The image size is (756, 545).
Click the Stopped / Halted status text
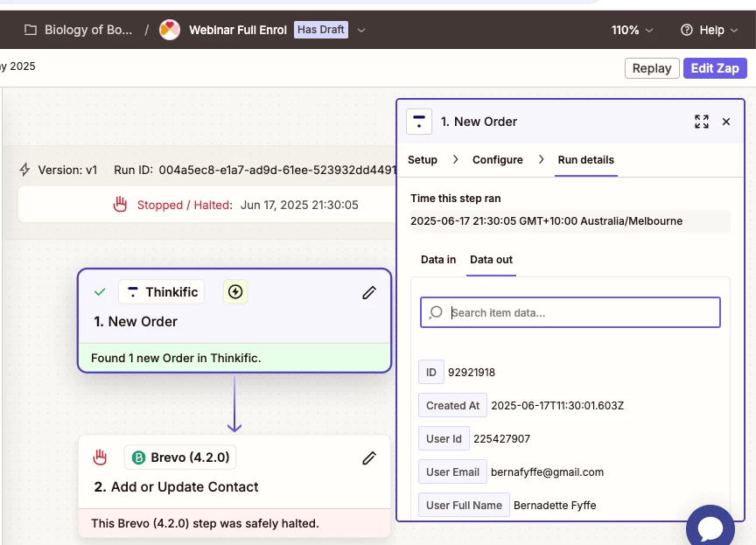185,205
